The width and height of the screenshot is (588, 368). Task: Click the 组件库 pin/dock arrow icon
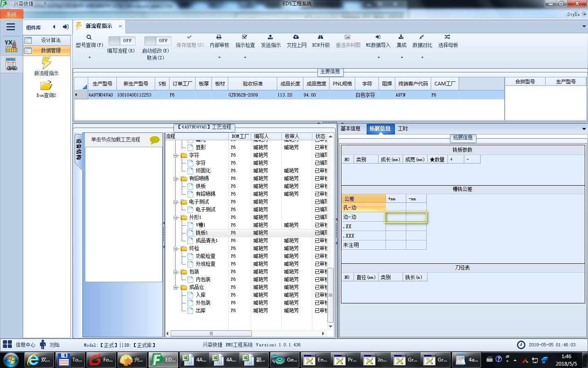[65, 27]
